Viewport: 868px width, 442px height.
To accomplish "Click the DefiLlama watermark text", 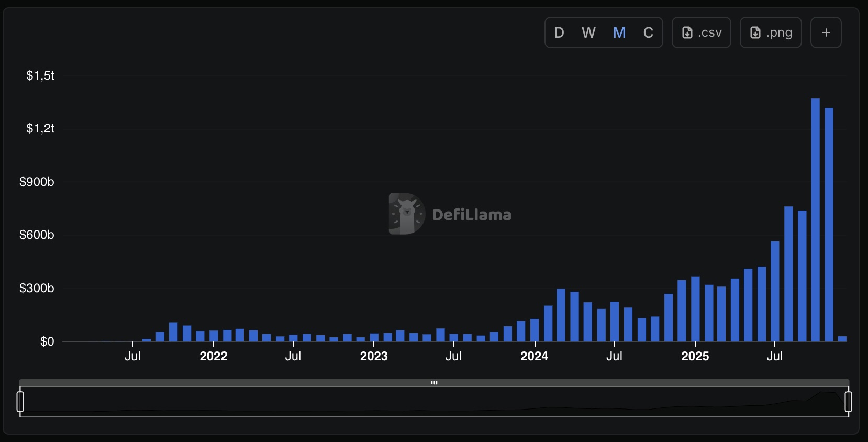I will 472,214.
